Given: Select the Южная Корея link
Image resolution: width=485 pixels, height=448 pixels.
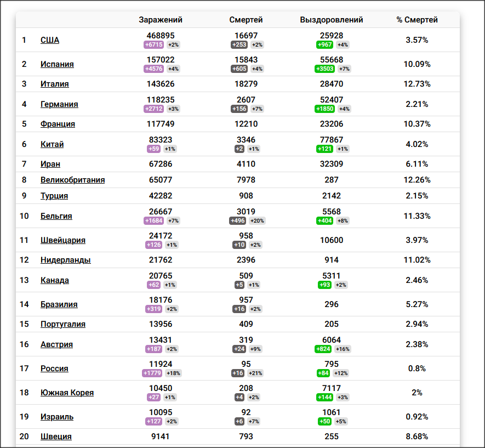Looking at the screenshot, I should 67,393.
